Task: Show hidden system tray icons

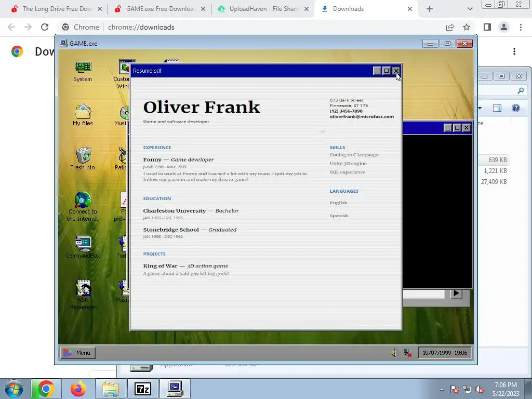Action: (x=442, y=389)
